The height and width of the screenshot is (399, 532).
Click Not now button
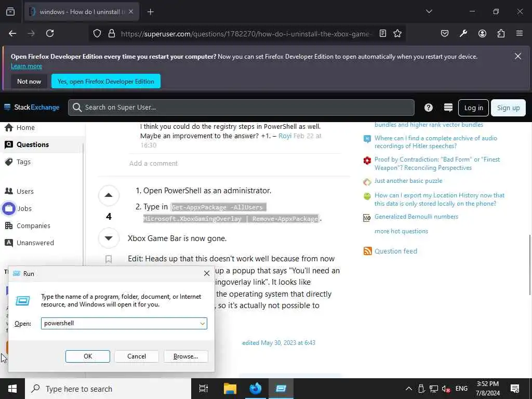tap(29, 82)
